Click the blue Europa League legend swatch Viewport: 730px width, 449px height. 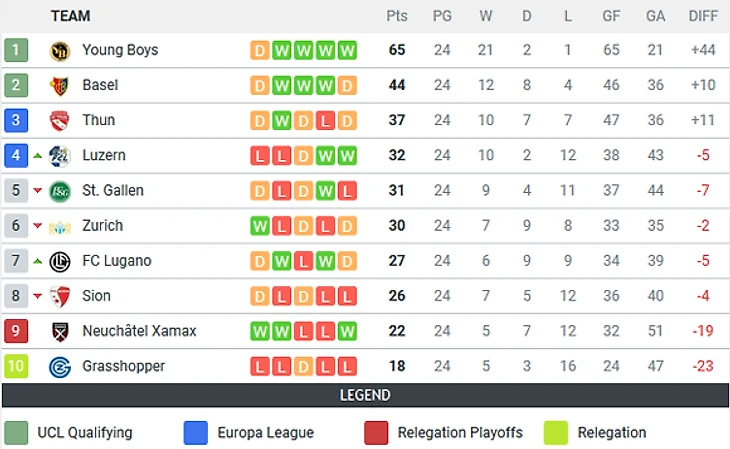196,433
